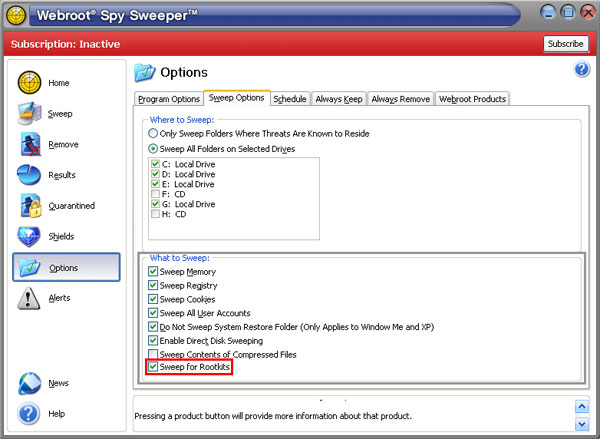Click the Results label in the sidebar

click(62, 175)
